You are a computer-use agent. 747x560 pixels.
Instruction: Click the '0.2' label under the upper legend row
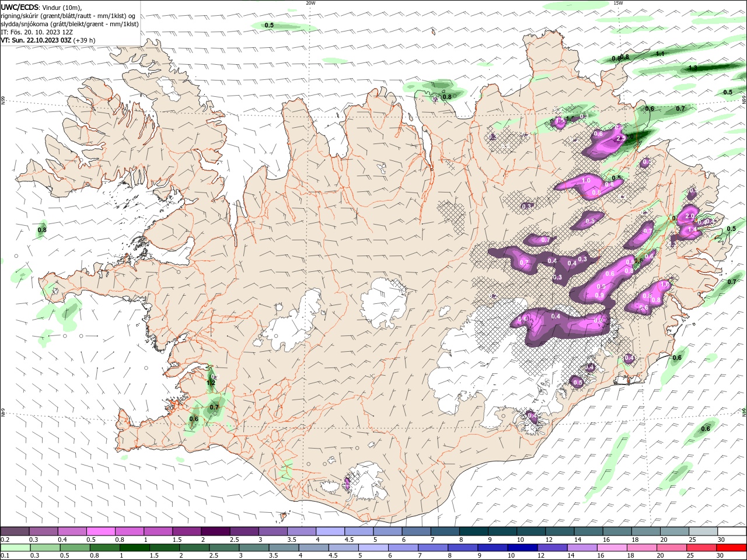click(5, 540)
